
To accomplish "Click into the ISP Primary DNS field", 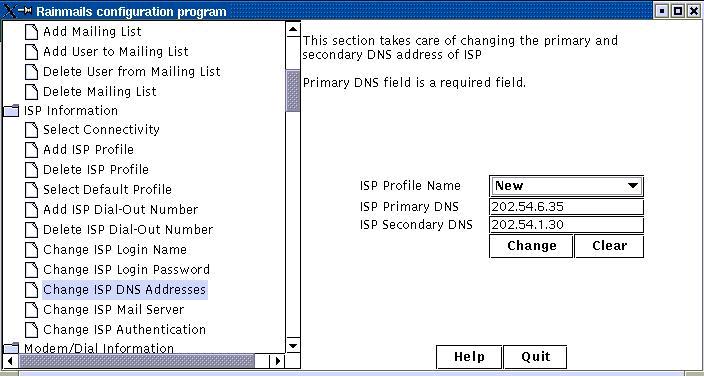I will point(566,207).
